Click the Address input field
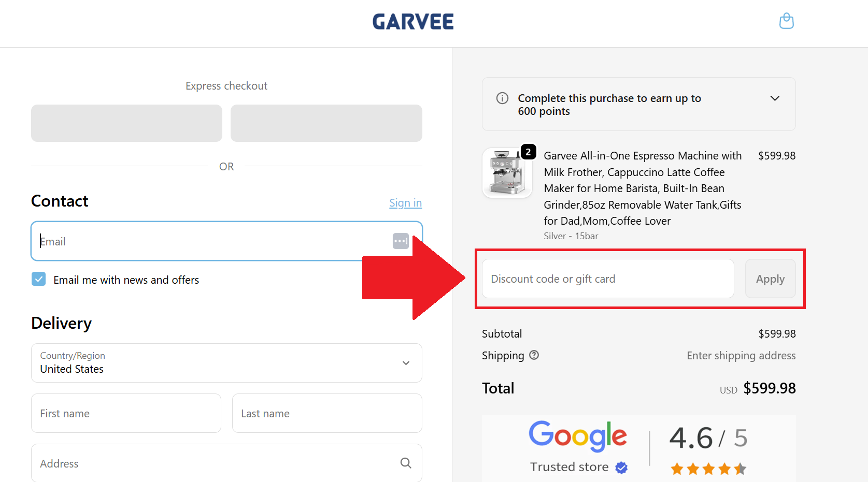 [x=226, y=463]
